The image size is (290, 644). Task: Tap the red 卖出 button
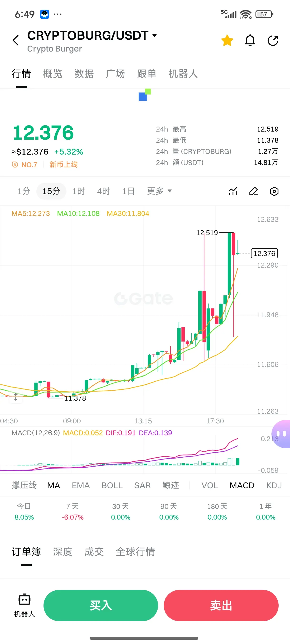pos(221,606)
